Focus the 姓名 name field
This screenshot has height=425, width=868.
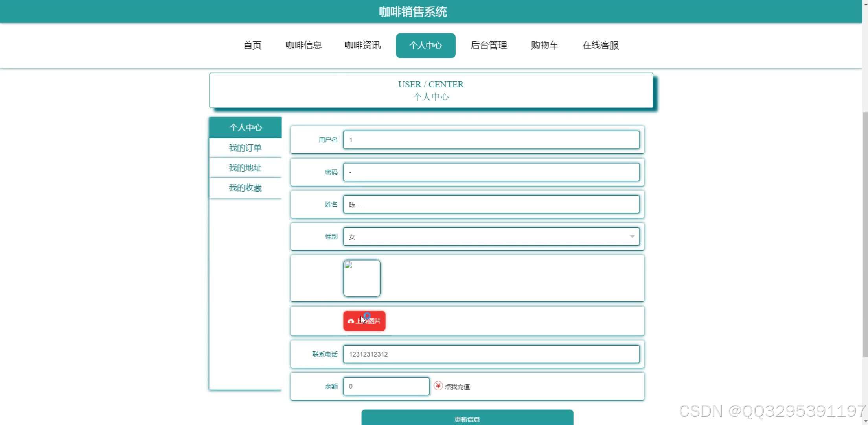coord(491,204)
